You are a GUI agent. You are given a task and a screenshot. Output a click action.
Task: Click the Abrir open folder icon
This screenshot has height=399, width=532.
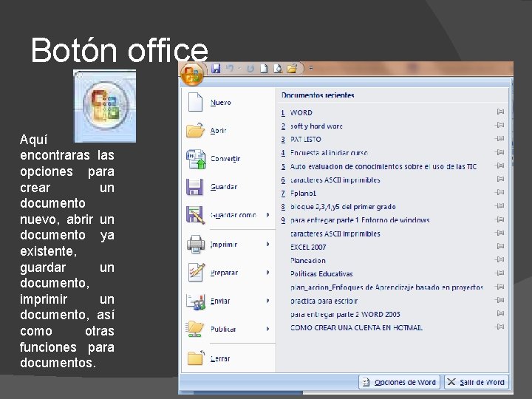coord(195,130)
